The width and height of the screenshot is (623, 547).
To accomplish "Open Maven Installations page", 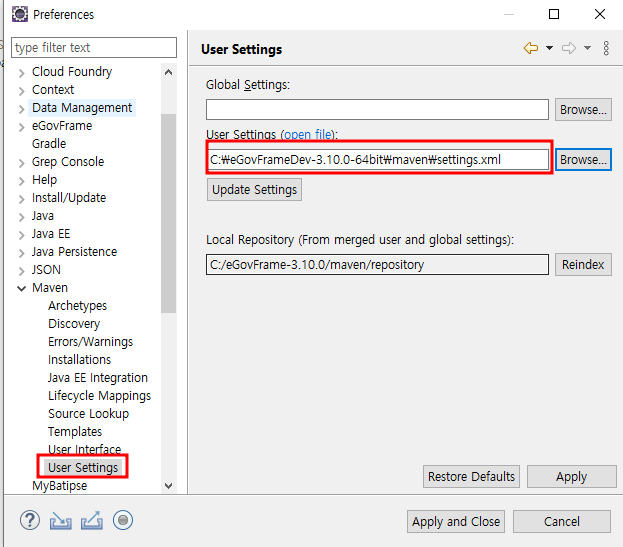I will [x=79, y=360].
